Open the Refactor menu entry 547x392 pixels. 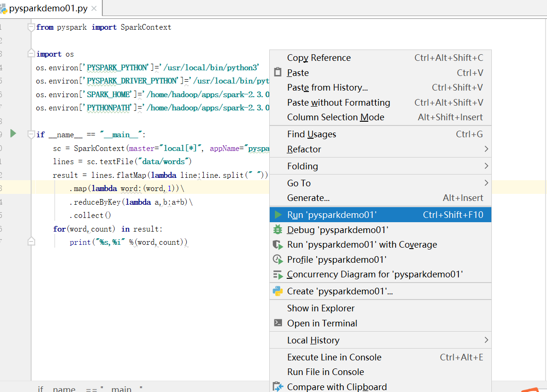click(x=381, y=149)
